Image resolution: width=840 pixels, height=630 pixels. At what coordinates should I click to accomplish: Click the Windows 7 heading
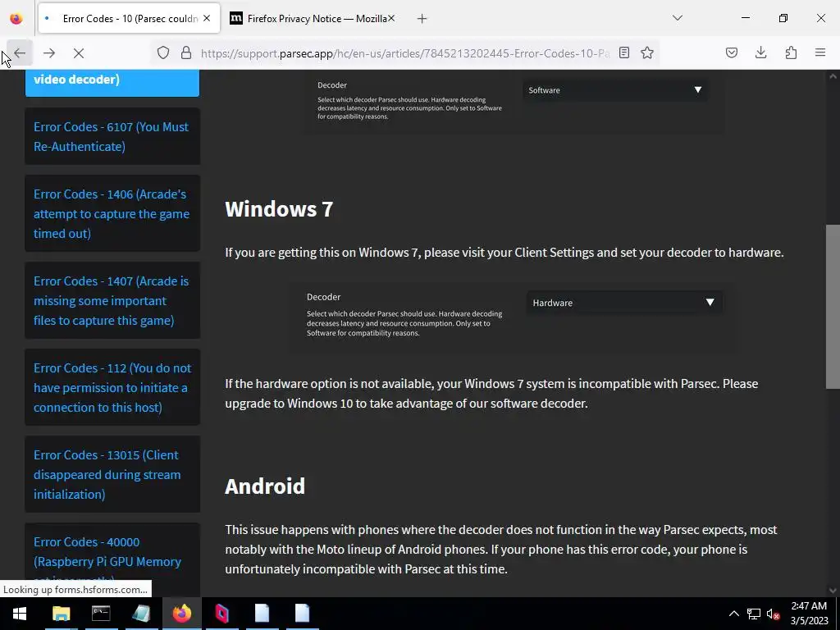tap(279, 209)
